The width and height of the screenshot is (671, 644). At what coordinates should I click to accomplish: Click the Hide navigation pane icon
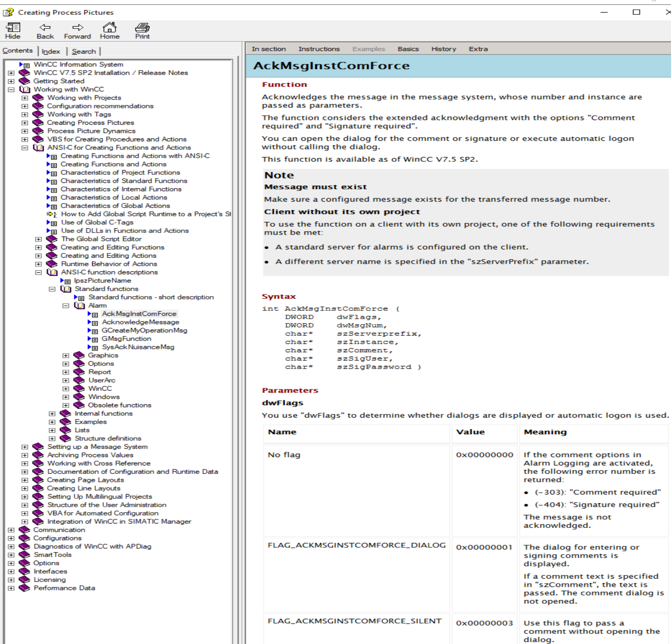click(13, 28)
